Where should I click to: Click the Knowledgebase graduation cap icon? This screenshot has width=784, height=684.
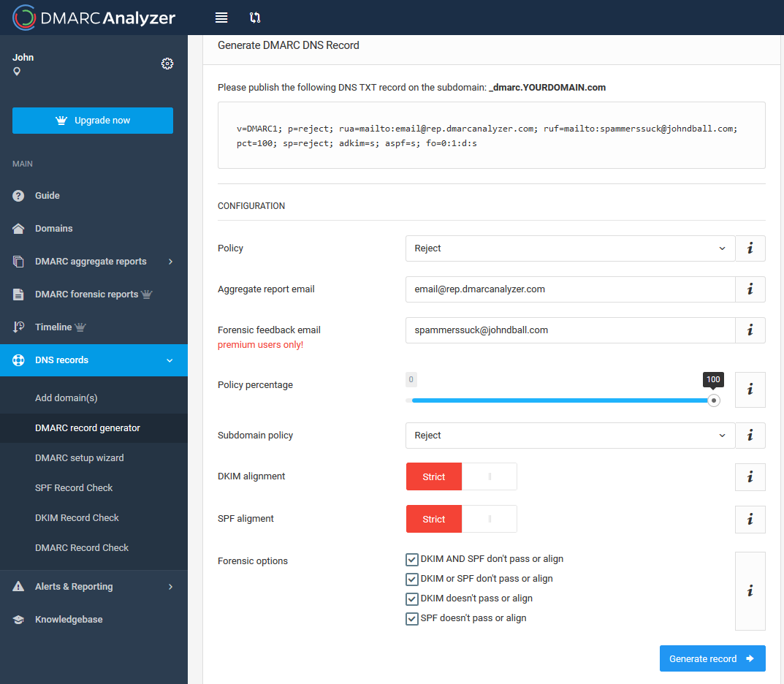coord(18,620)
